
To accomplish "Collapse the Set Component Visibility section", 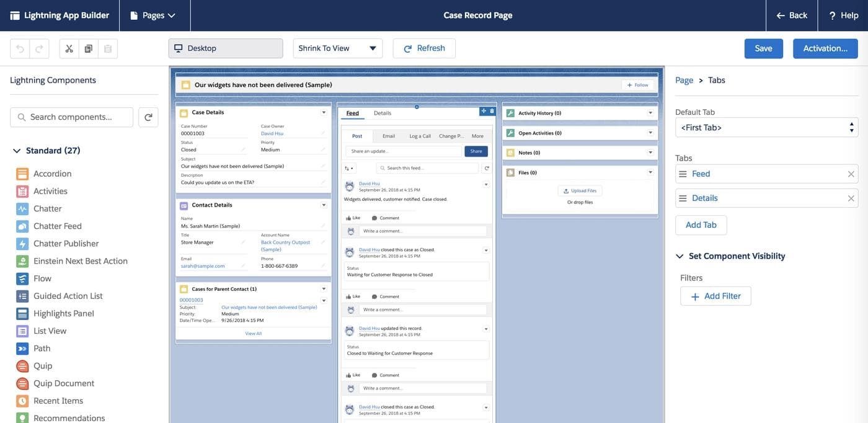I will tap(680, 256).
